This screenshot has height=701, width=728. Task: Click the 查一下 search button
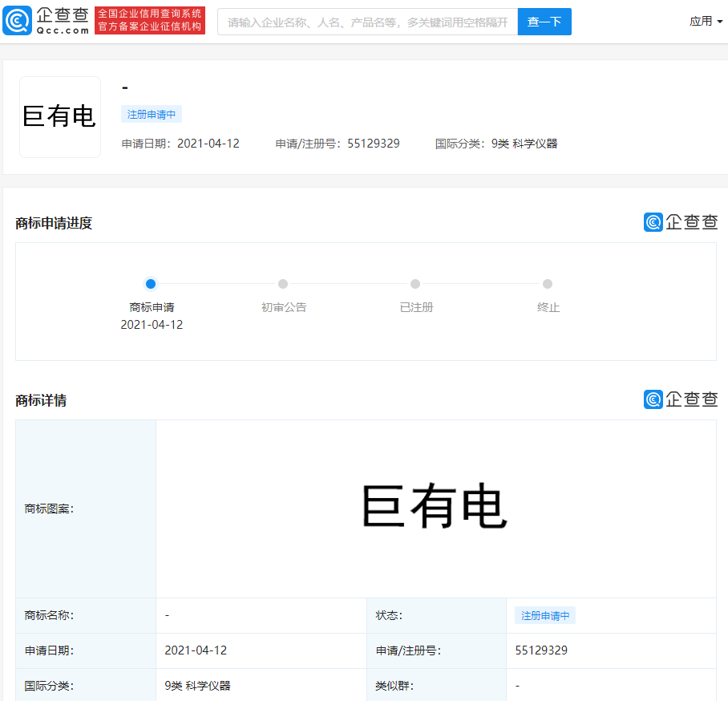(x=544, y=22)
